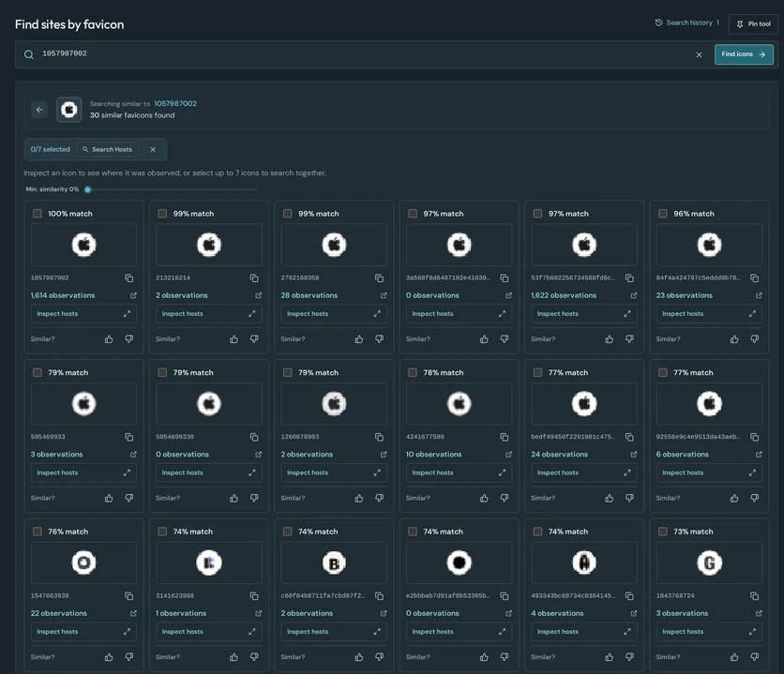Copy hash 213216214 with its copy icon
784x674 pixels.
click(254, 277)
